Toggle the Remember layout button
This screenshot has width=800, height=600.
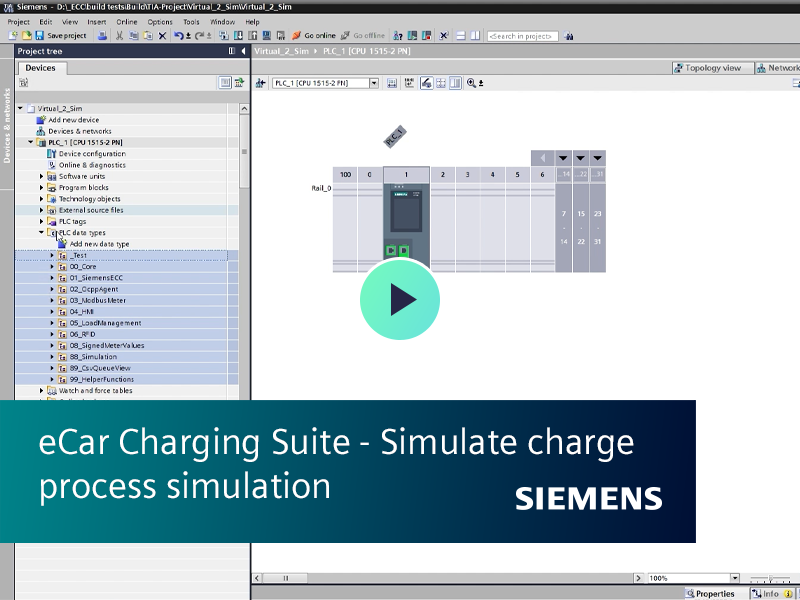[455, 83]
